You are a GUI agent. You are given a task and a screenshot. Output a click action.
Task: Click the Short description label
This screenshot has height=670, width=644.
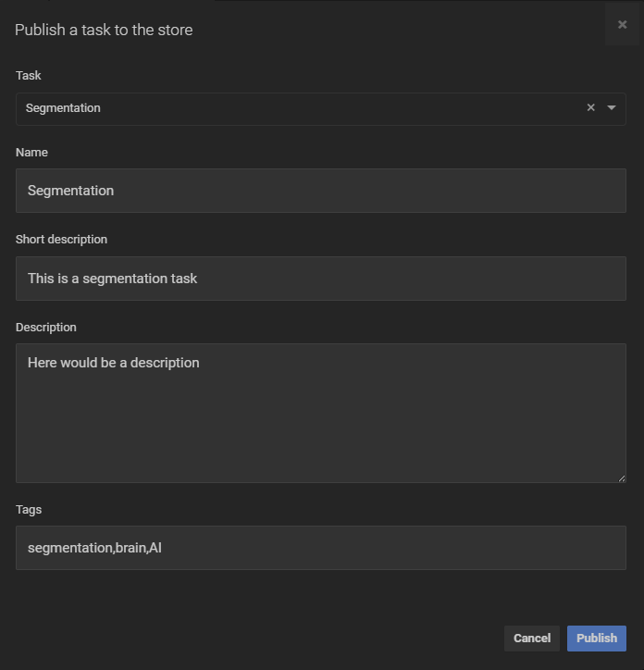click(x=62, y=240)
